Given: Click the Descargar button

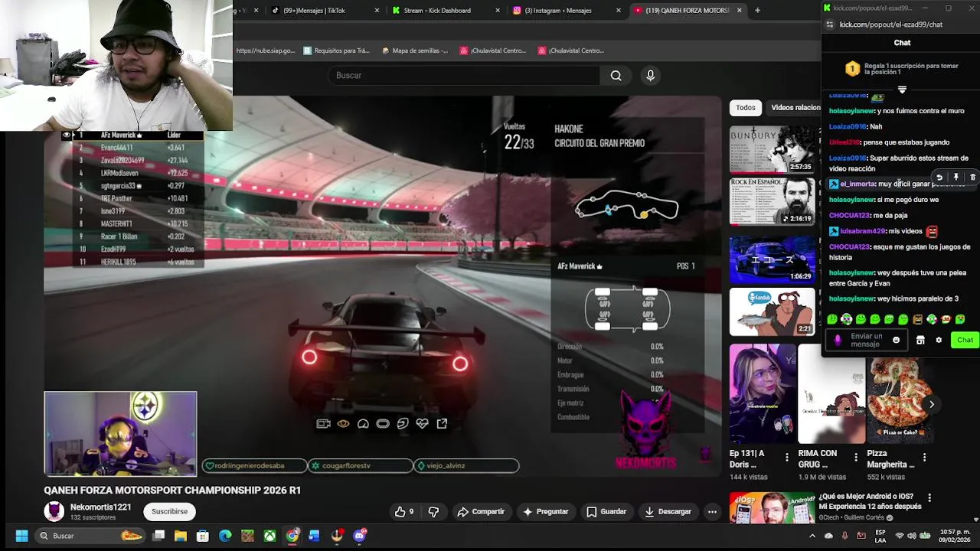Looking at the screenshot, I should click(x=668, y=511).
